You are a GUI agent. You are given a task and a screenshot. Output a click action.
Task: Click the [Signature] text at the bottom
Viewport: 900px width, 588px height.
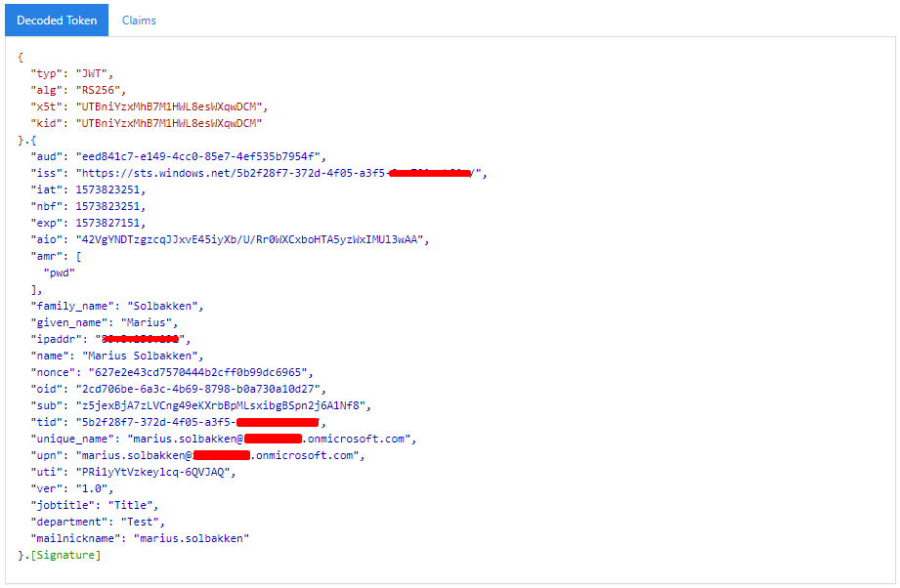[64, 555]
